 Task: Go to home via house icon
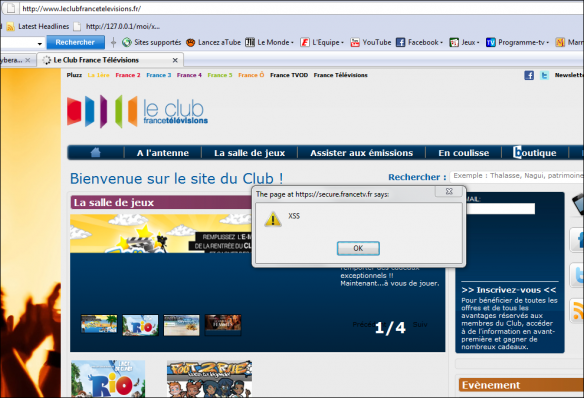pyautogui.click(x=96, y=152)
